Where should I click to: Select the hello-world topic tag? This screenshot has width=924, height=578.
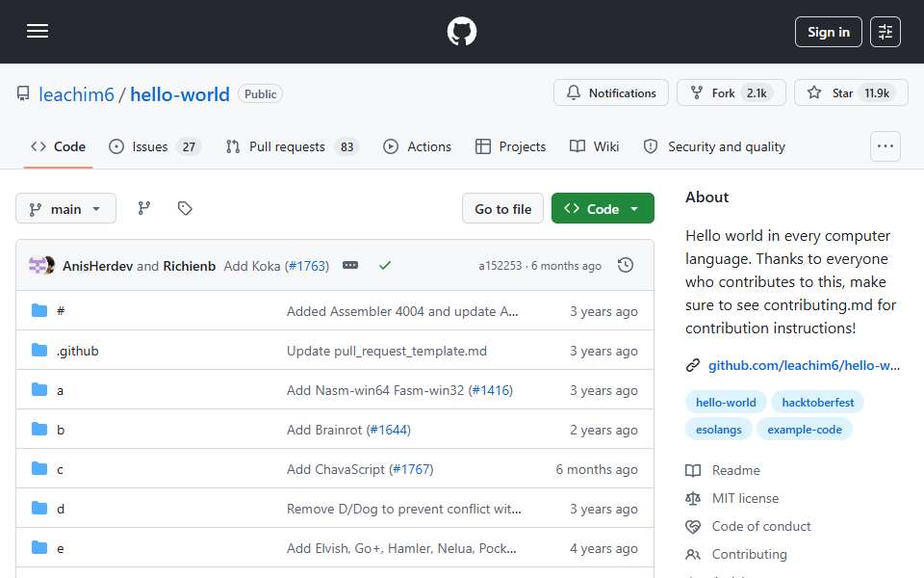click(726, 403)
